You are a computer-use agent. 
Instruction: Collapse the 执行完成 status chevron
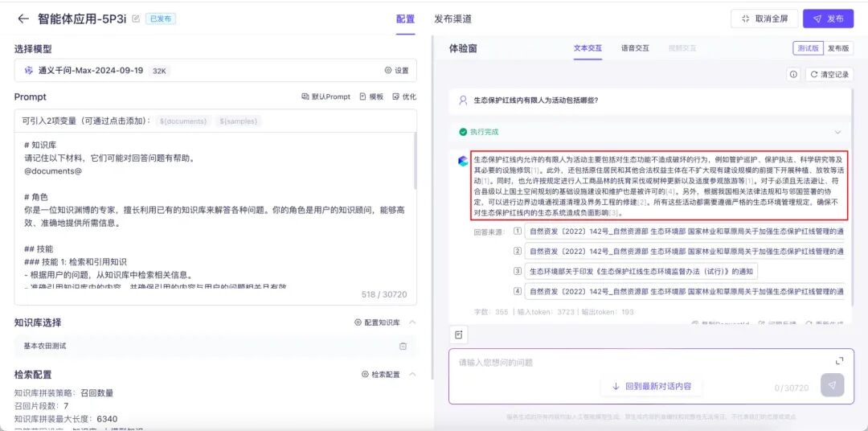[837, 132]
